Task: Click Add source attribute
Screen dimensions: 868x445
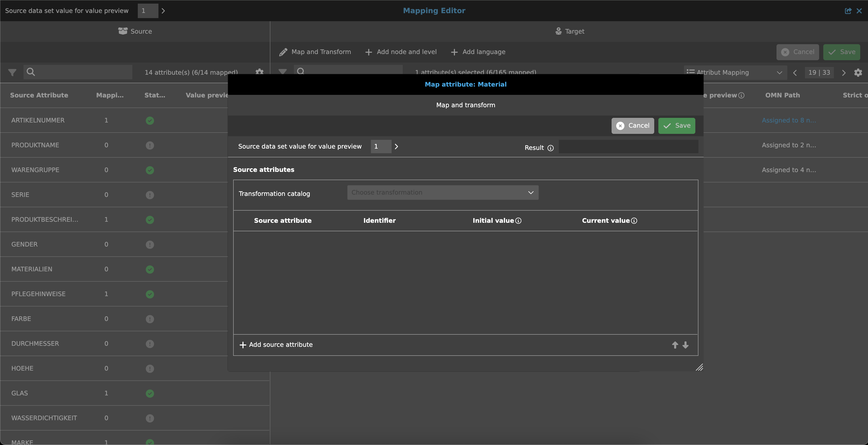Action: tap(276, 345)
